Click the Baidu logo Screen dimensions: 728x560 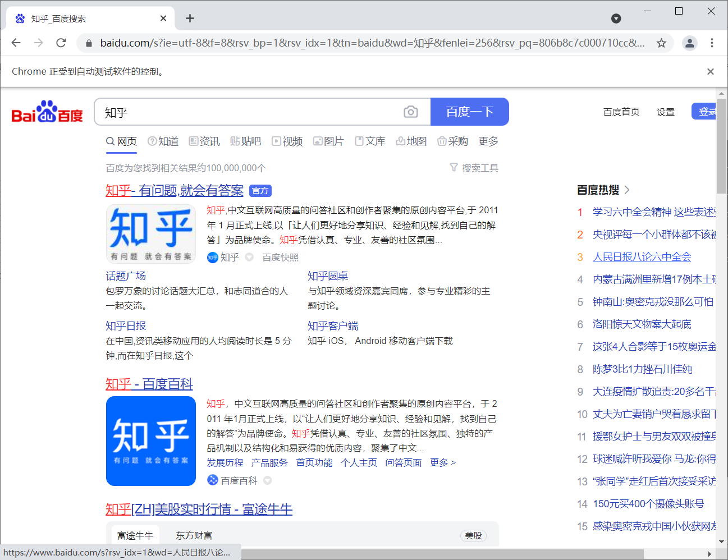click(47, 112)
